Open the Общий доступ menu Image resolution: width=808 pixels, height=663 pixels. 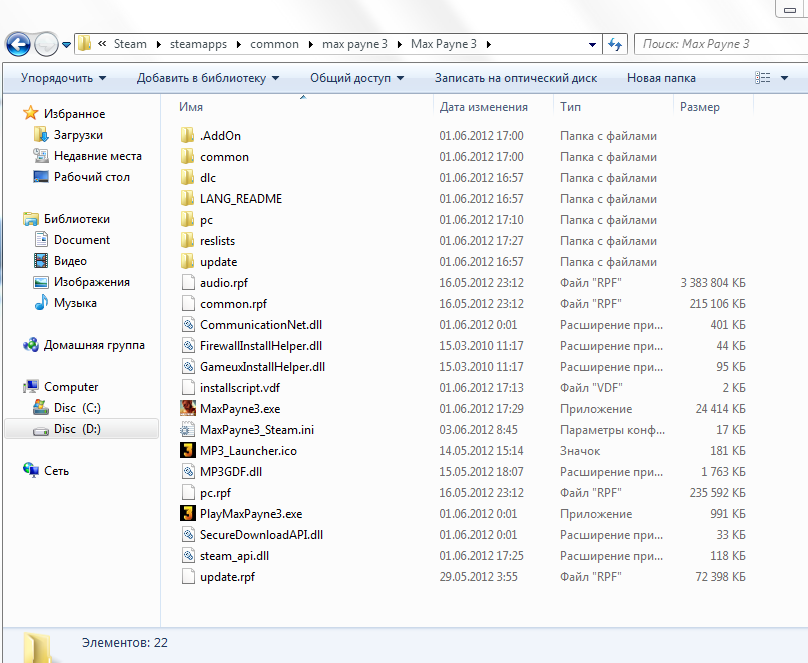(x=357, y=78)
